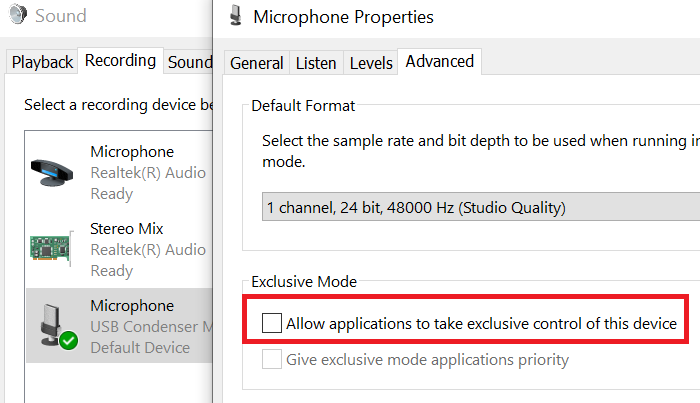Click the Sound window speaker icon
Screen dimensions: 700x403
tap(17, 16)
